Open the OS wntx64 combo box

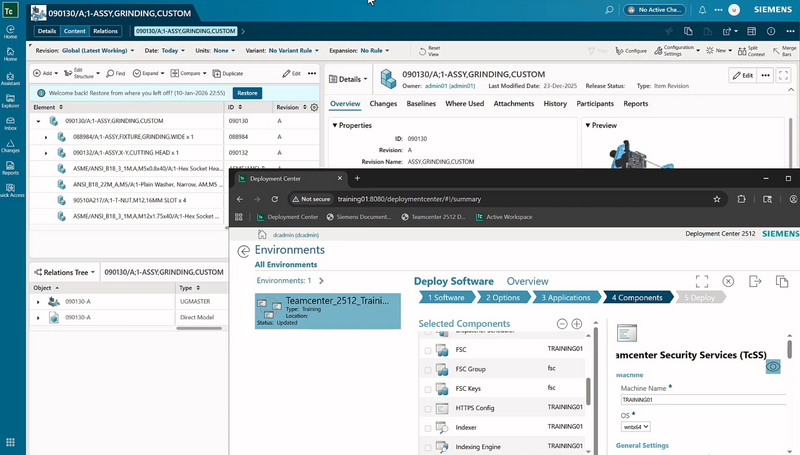click(x=636, y=426)
